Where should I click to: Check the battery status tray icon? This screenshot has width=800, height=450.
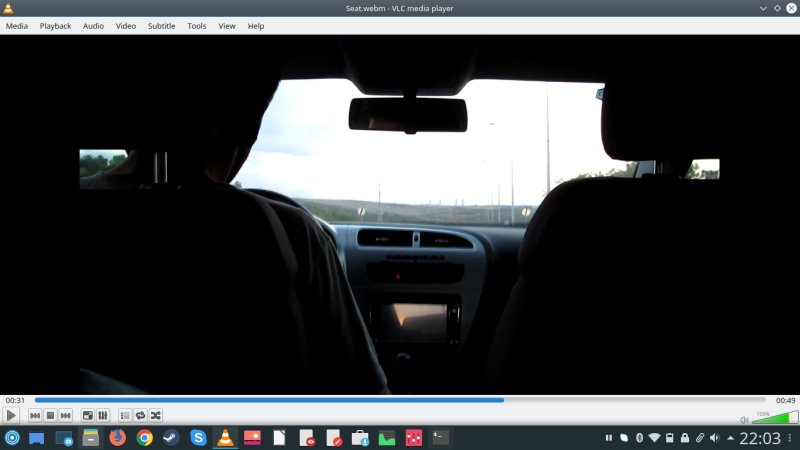click(669, 438)
